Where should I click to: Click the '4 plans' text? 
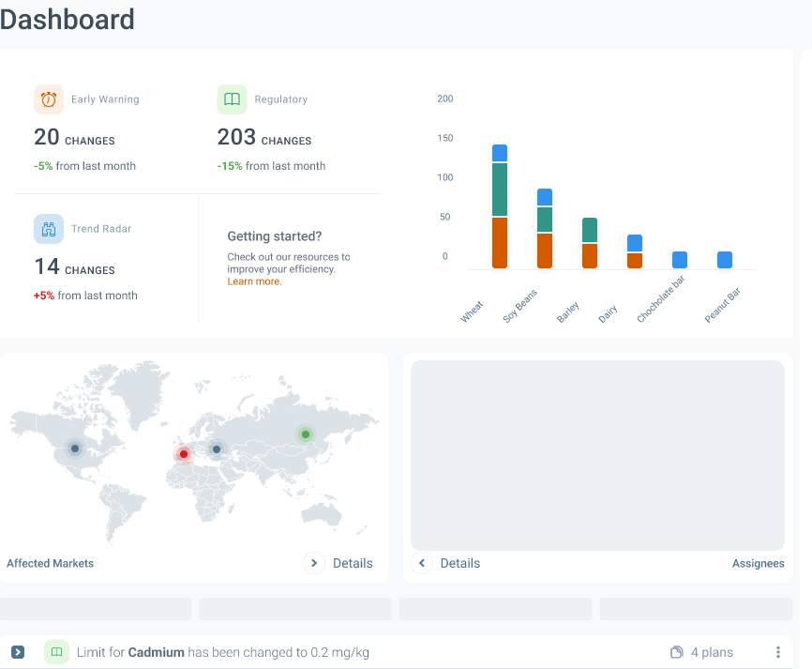click(x=712, y=652)
